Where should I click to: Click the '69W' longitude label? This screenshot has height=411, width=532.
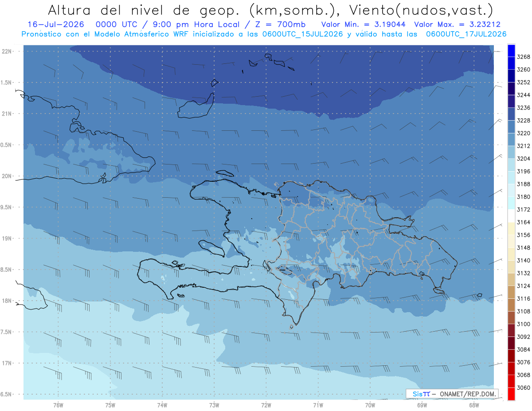point(422,405)
